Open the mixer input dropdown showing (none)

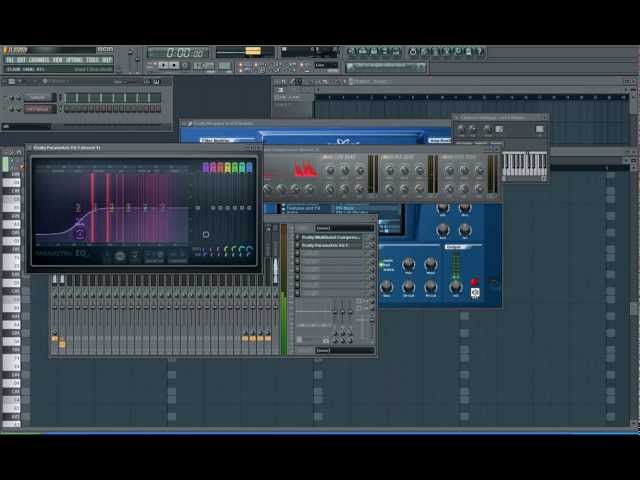pyautogui.click(x=344, y=228)
